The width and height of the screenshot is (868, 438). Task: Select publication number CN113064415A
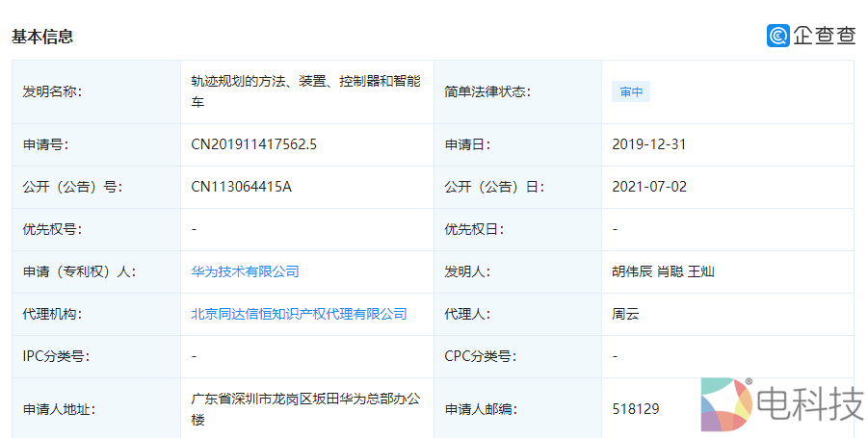(x=242, y=187)
